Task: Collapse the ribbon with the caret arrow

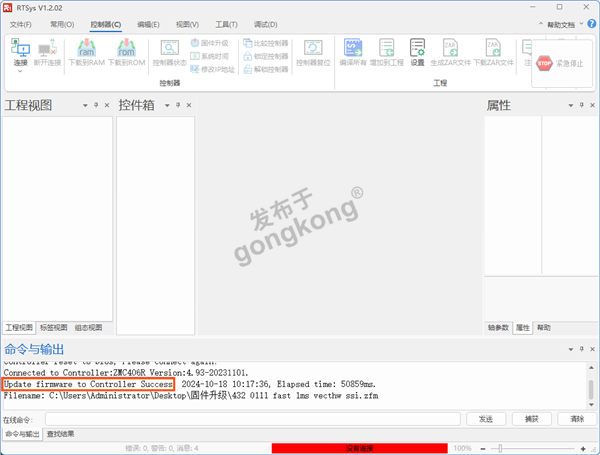Action: click(541, 24)
